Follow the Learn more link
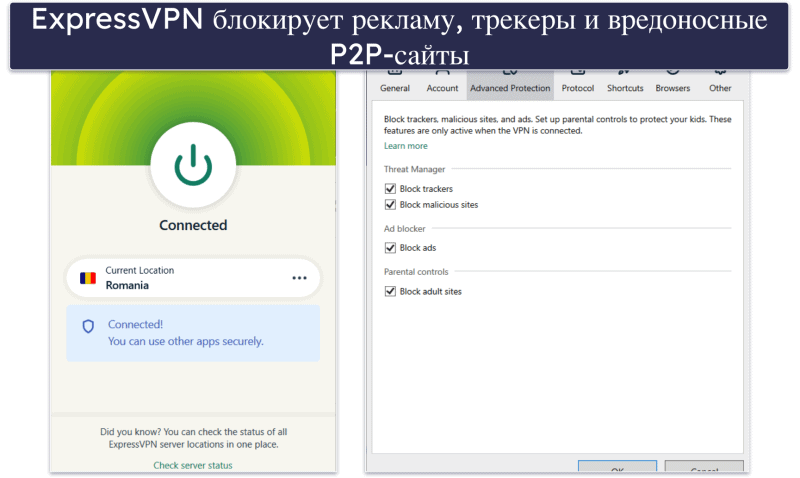The width and height of the screenshot is (800, 478). pyautogui.click(x=406, y=146)
